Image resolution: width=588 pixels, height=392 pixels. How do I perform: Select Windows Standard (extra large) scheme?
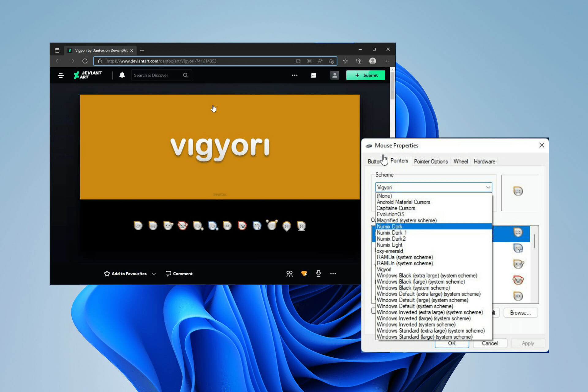434,331
